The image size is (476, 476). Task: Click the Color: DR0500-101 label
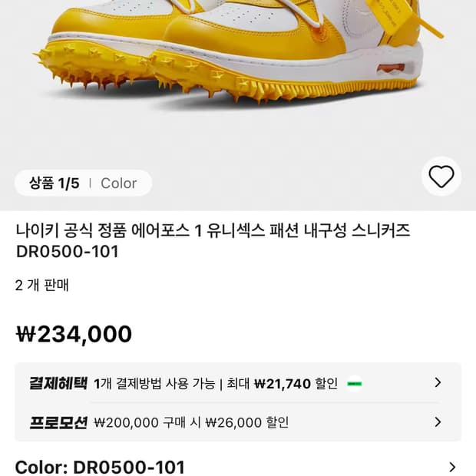100,467
